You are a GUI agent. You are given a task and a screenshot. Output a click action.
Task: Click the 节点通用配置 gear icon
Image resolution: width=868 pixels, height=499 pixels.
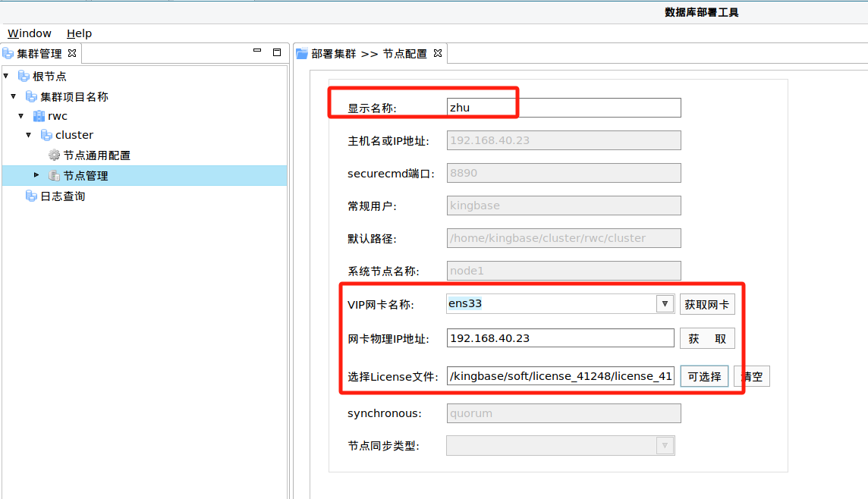click(x=54, y=155)
